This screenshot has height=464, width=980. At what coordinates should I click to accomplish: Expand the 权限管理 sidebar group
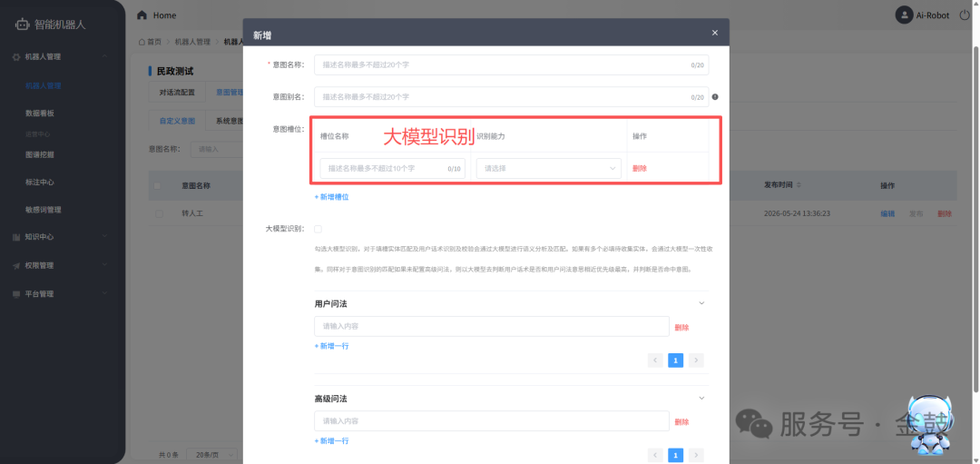(x=104, y=264)
